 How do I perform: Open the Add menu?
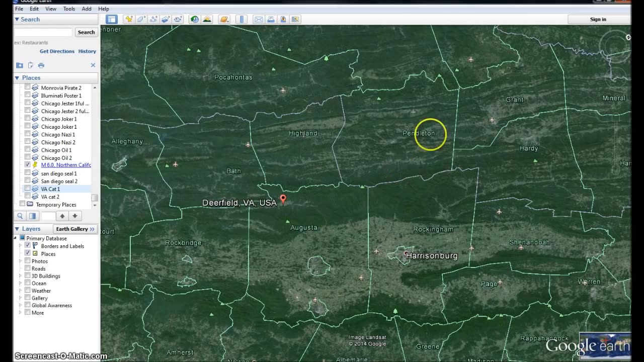[87, 9]
